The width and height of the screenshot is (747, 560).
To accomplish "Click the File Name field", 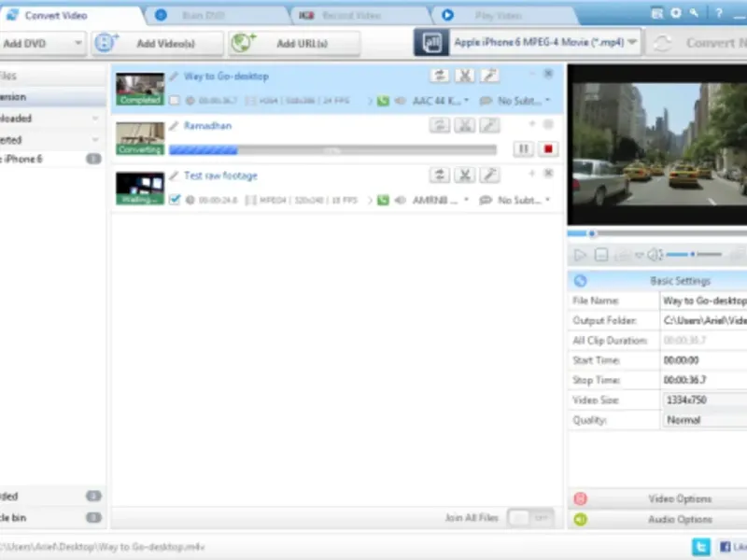I will click(704, 301).
